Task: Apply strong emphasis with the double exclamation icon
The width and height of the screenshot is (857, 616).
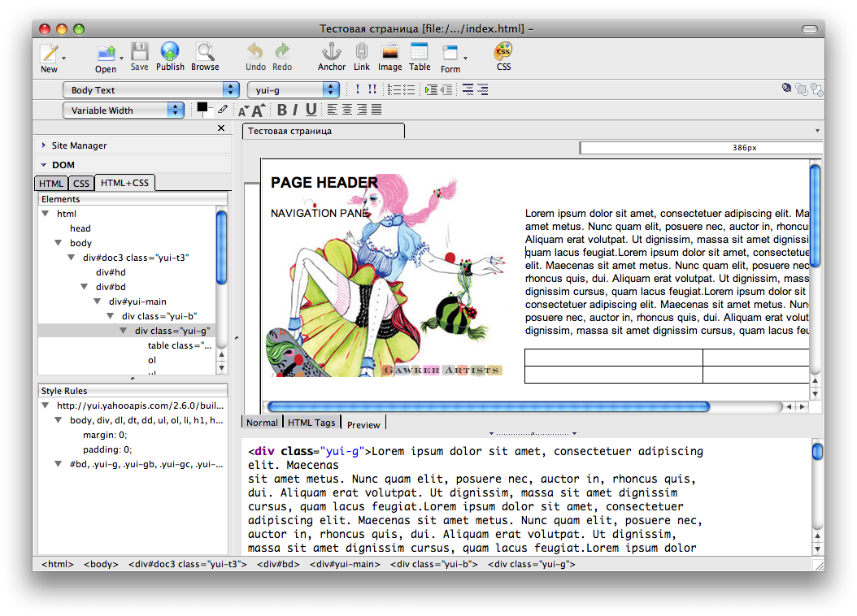Action: (372, 89)
